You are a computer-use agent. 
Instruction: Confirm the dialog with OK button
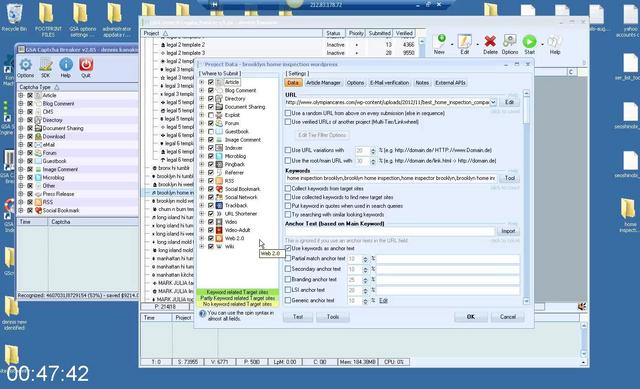(x=471, y=317)
